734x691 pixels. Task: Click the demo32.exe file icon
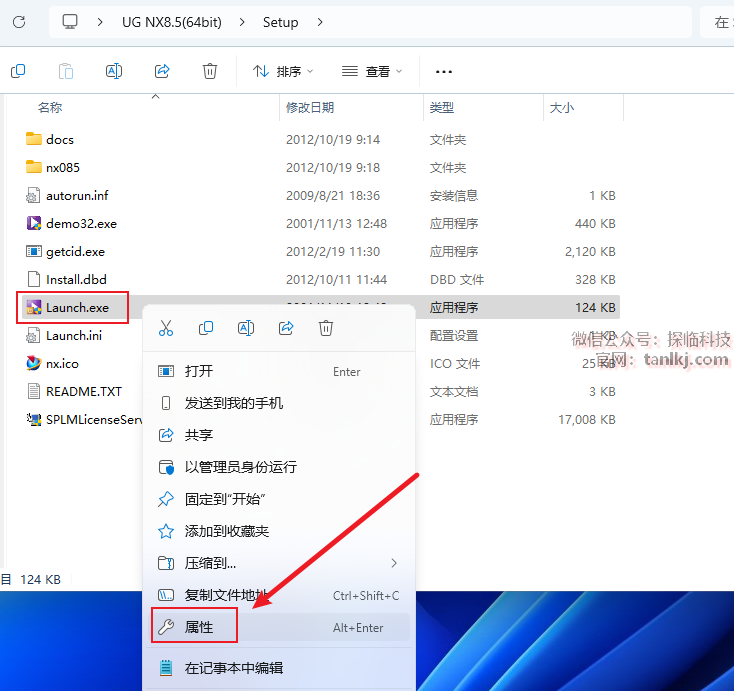click(34, 223)
